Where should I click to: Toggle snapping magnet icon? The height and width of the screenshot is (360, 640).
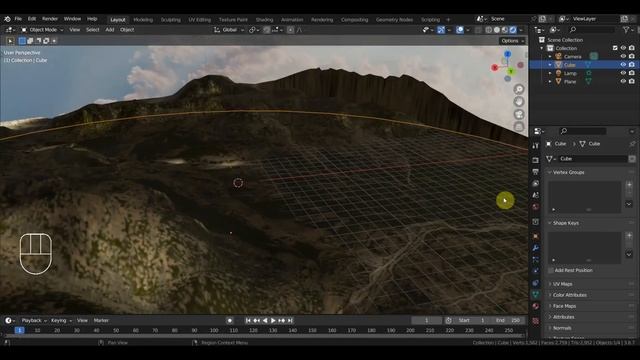[267, 30]
